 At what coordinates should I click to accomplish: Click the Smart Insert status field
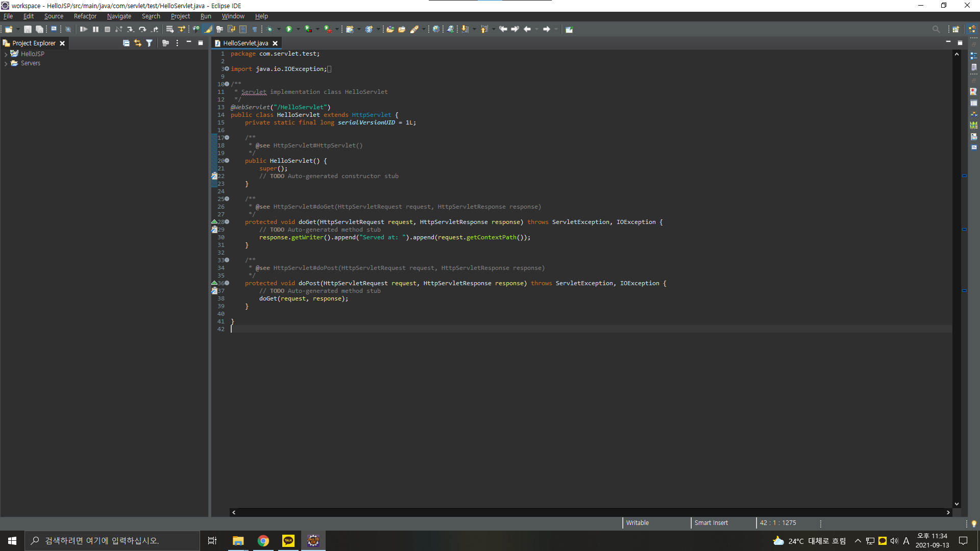[711, 523]
